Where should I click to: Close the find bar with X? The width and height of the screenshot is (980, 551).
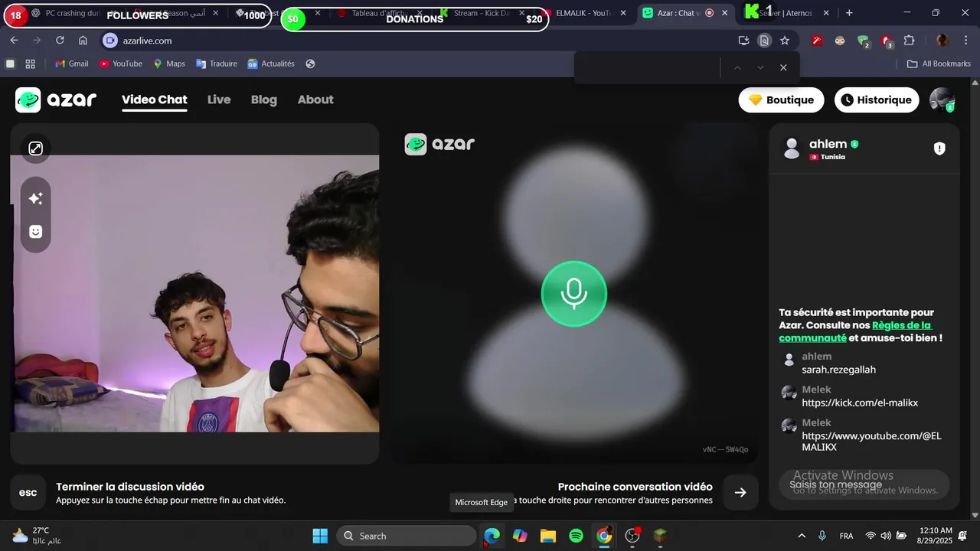(783, 67)
